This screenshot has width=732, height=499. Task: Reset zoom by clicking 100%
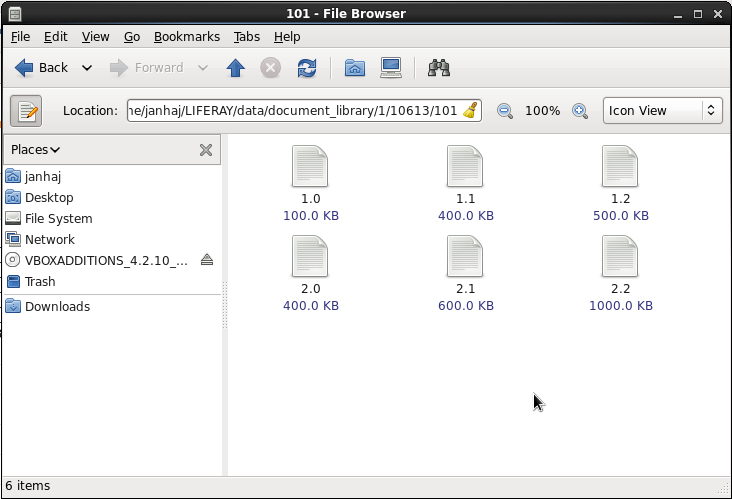coord(542,111)
